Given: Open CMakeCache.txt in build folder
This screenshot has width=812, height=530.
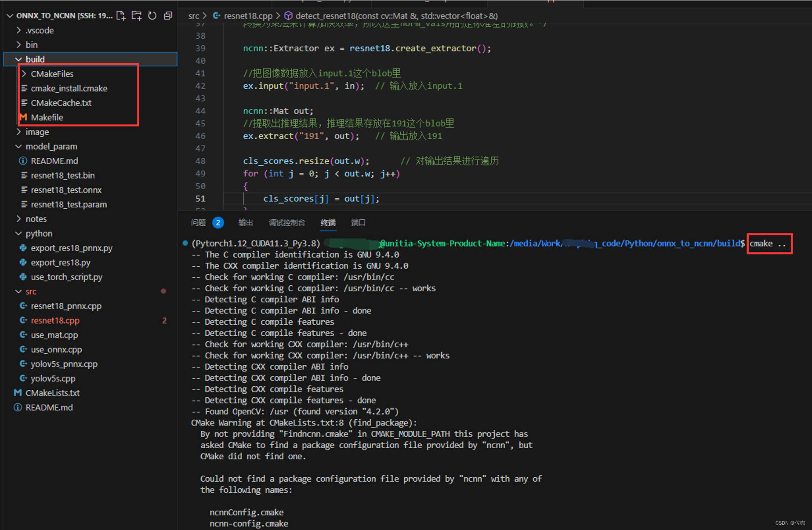Looking at the screenshot, I should click(x=61, y=103).
